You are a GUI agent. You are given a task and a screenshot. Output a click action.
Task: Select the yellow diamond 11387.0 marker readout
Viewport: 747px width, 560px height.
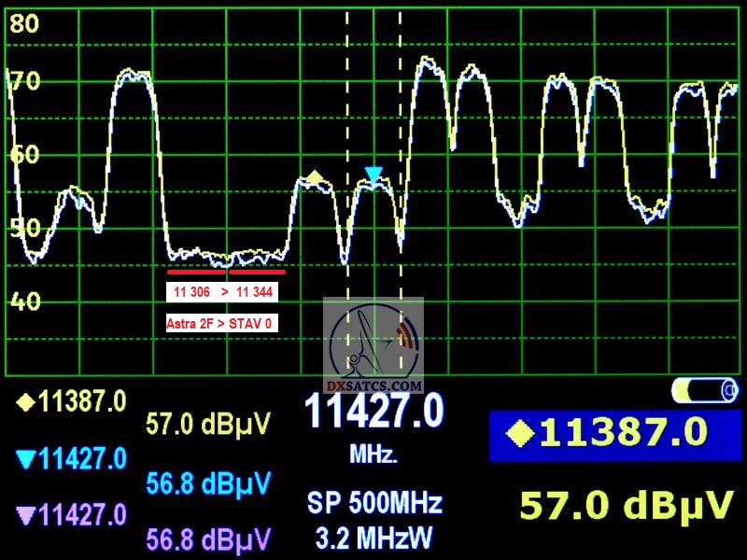click(71, 402)
